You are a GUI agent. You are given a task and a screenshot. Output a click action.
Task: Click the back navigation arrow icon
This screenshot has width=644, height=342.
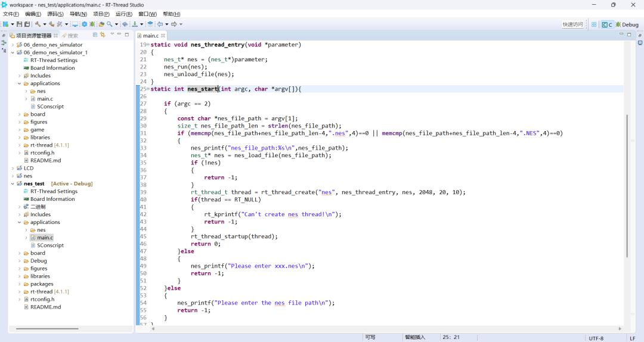(x=160, y=24)
